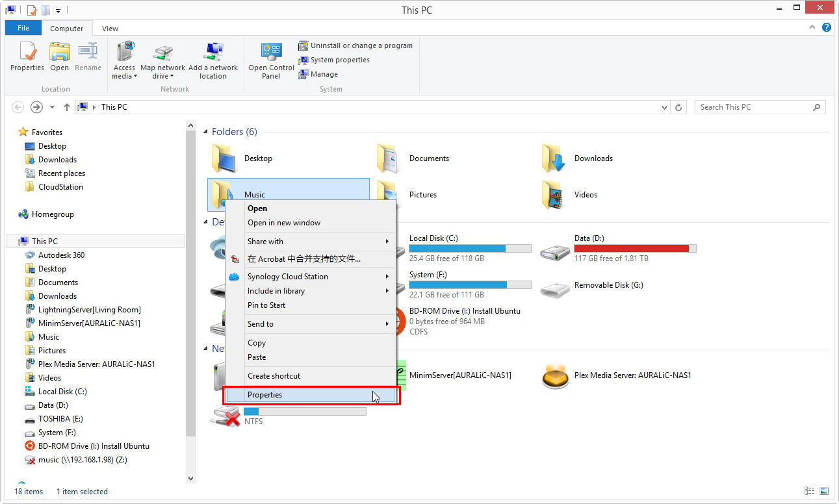Open the Access media dropdown
The width and height of the screenshot is (839, 504).
coord(124,61)
